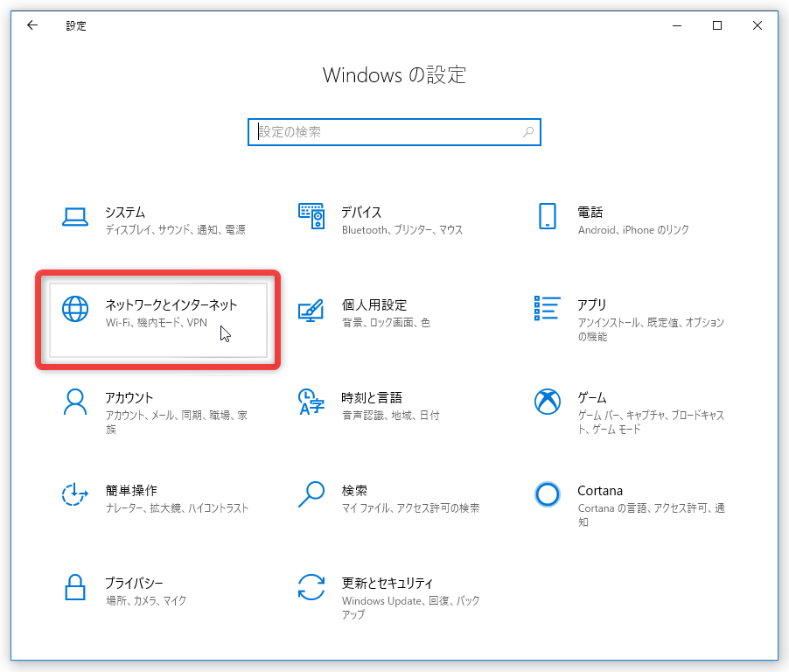Image resolution: width=789 pixels, height=672 pixels.
Task: Click '背景、ロック画面、色' description
Action: 386,322
